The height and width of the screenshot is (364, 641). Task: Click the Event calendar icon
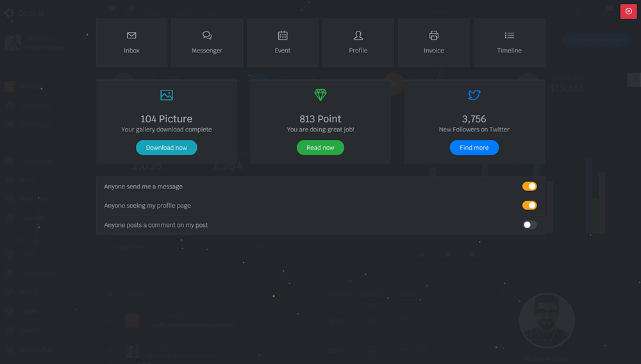(283, 35)
